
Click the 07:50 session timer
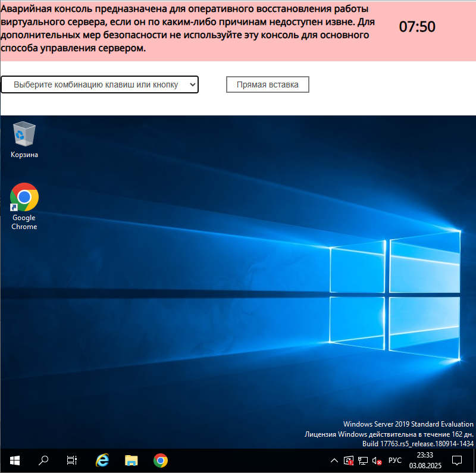point(417,27)
